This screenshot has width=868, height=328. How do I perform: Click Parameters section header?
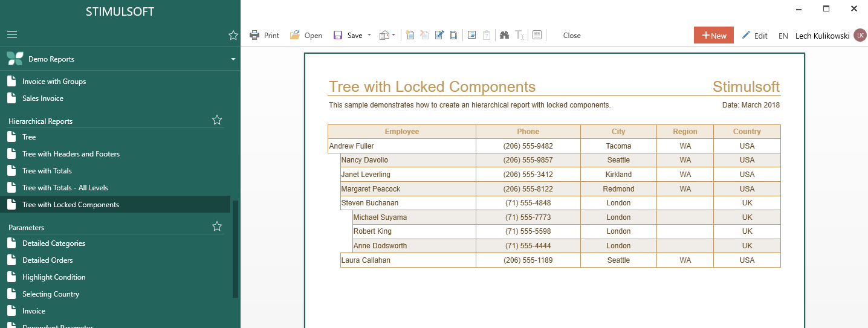tap(27, 228)
